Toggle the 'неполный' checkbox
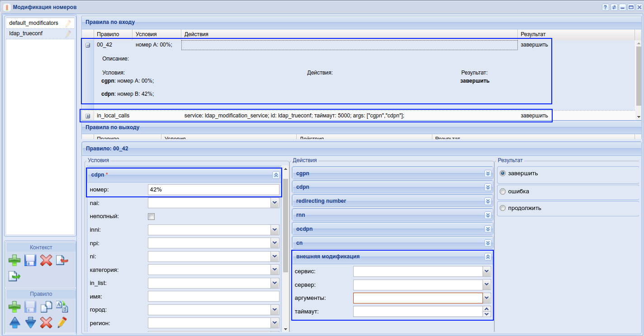The width and height of the screenshot is (644, 336). (x=152, y=216)
